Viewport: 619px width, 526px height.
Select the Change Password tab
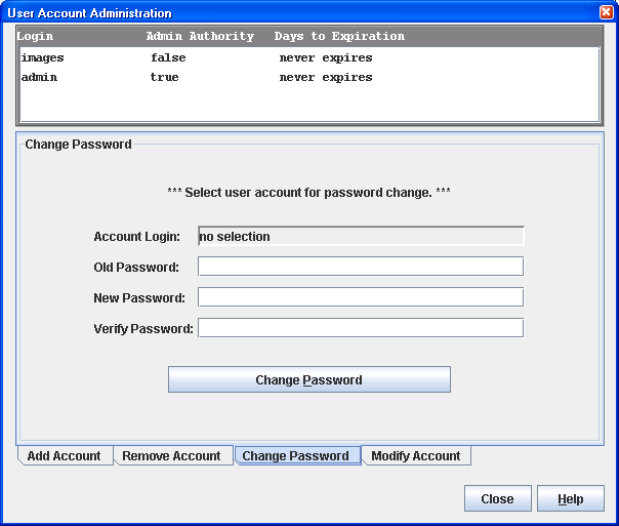(x=295, y=456)
